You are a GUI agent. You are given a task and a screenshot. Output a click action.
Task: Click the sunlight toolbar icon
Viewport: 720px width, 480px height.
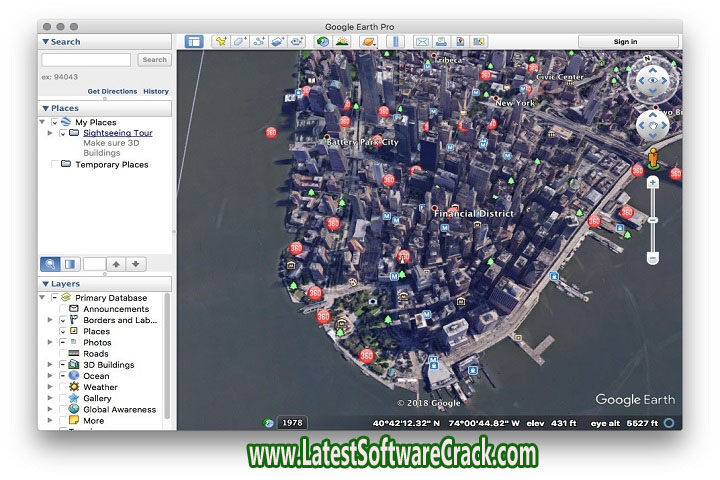click(x=342, y=41)
